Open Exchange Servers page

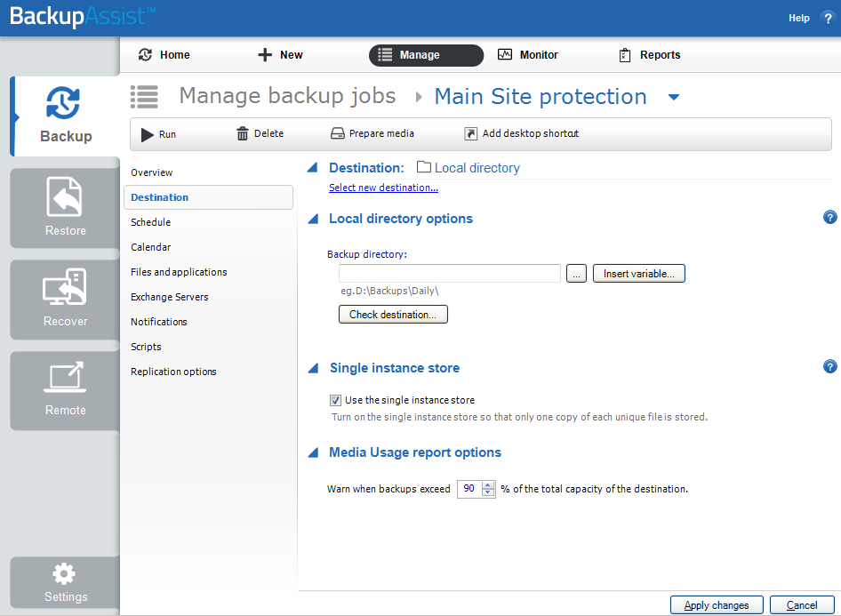(170, 297)
